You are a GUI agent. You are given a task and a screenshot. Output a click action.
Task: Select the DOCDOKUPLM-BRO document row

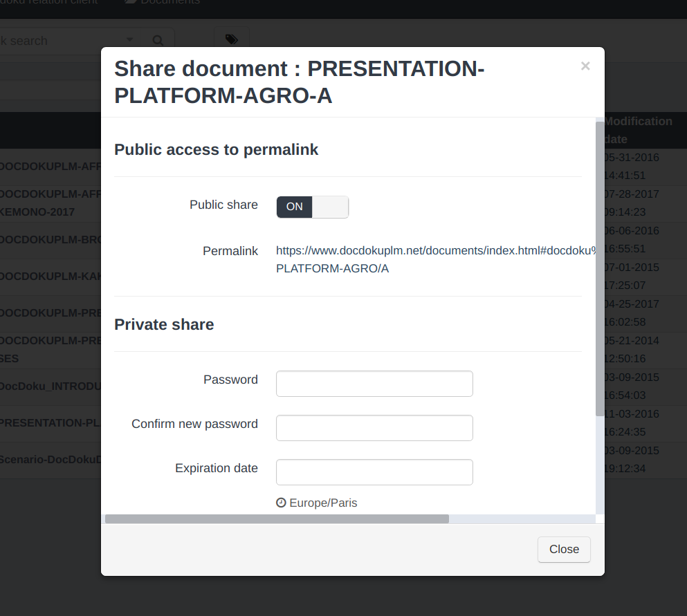50,240
